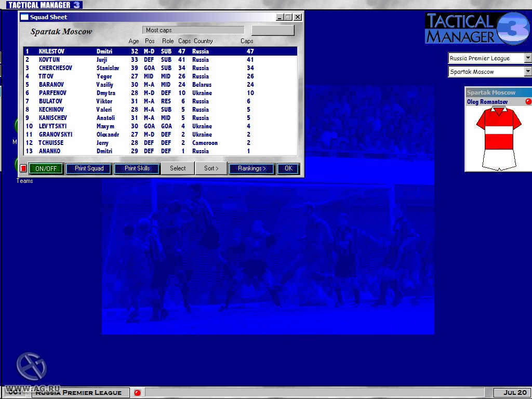Close the Squad Sheet window
The height and width of the screenshot is (399, 532).
[x=298, y=17]
